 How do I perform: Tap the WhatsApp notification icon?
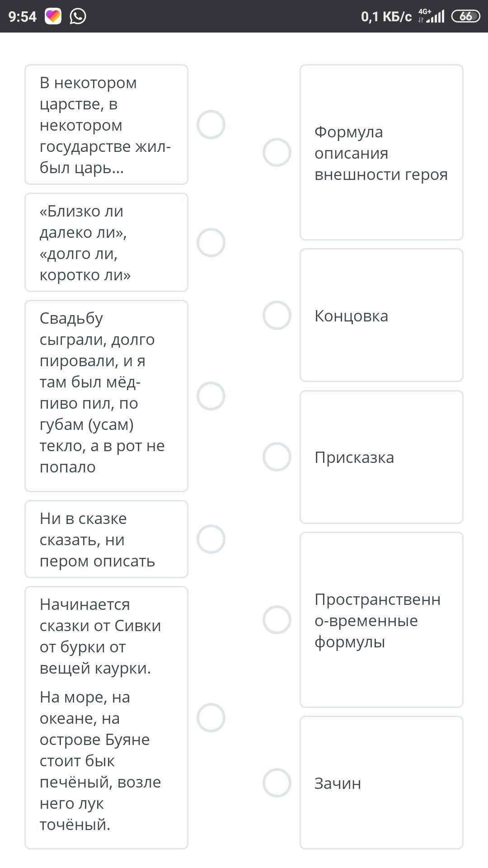click(x=78, y=16)
